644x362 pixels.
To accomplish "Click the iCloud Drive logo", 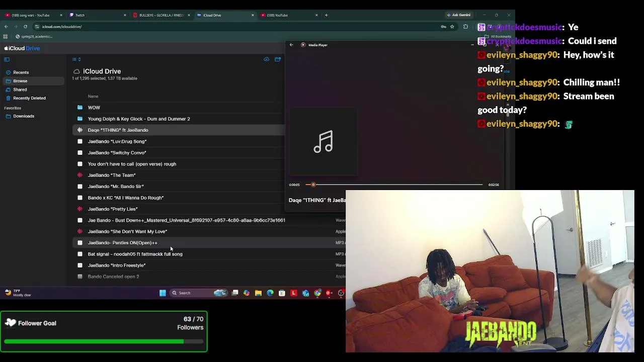I will click(x=22, y=48).
